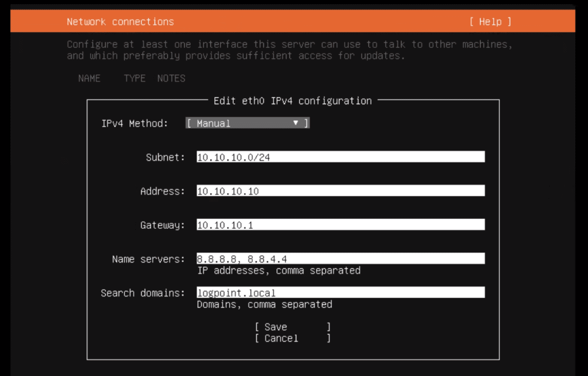Image resolution: width=588 pixels, height=376 pixels.
Task: Click the IPv4 Method dropdown arrow
Action: 295,123
